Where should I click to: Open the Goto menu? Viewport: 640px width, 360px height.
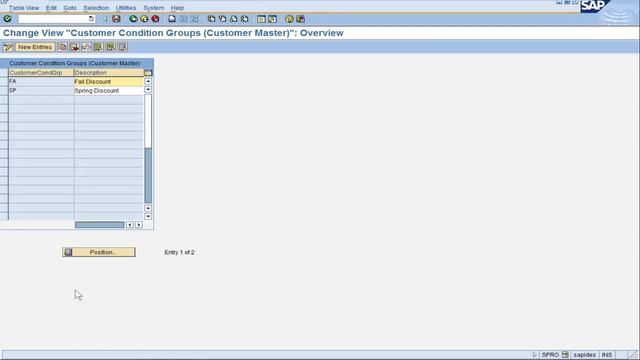pyautogui.click(x=70, y=8)
